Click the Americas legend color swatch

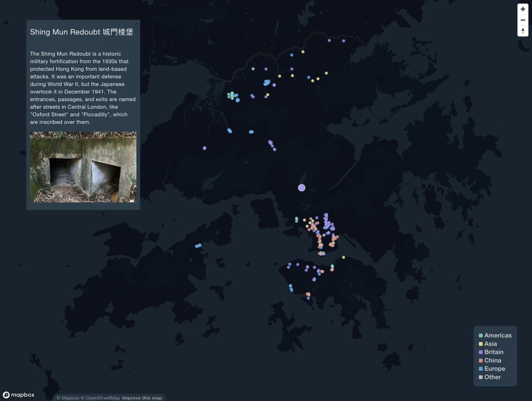[481, 336]
